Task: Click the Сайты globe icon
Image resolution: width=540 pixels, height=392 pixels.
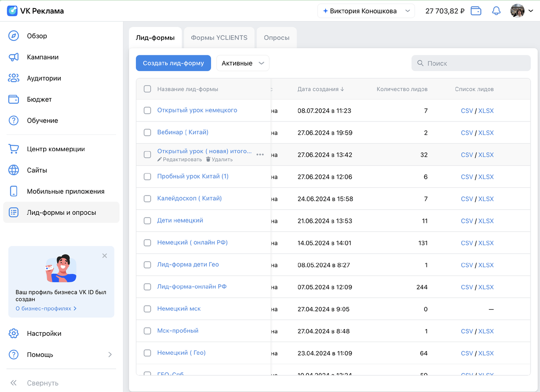Action: point(13,170)
